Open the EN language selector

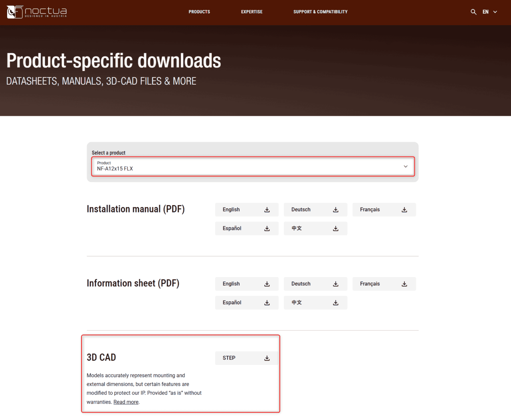[485, 12]
